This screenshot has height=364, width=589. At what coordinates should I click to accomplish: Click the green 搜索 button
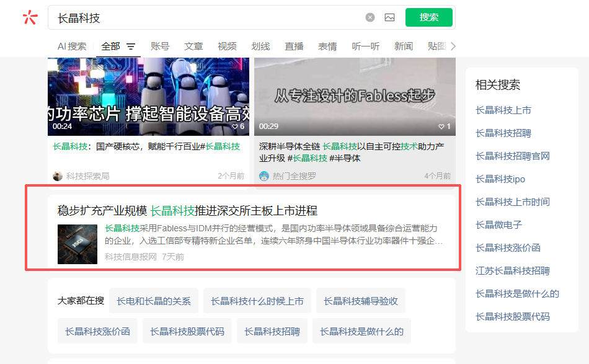tap(428, 17)
